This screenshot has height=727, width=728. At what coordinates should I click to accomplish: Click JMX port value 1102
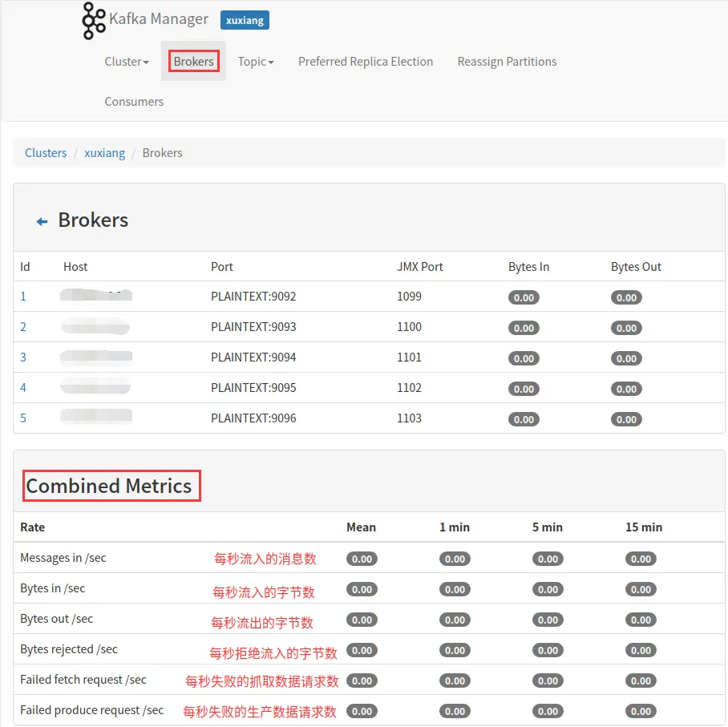pos(409,388)
